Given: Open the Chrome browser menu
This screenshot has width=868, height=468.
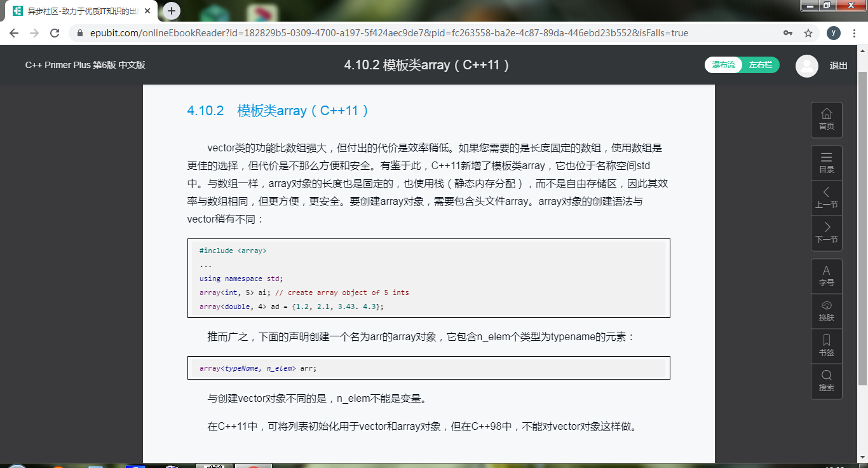Looking at the screenshot, I should (x=854, y=33).
